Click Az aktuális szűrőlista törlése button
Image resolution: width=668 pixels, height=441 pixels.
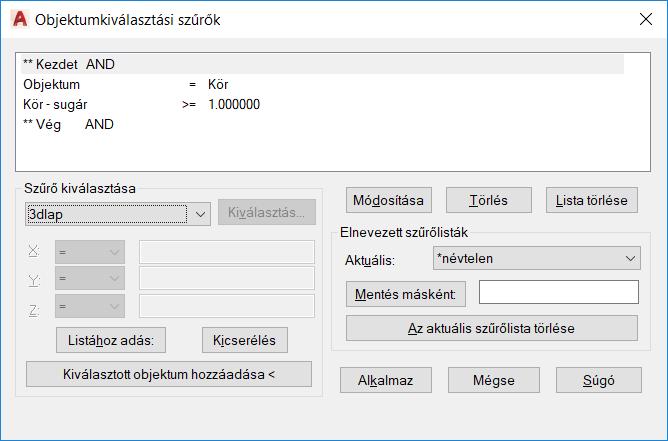pos(492,328)
